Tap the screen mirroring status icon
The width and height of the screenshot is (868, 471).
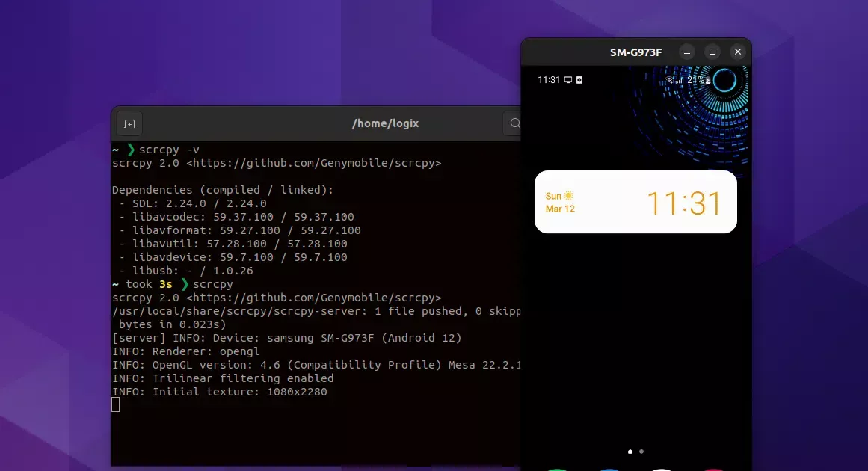click(567, 79)
